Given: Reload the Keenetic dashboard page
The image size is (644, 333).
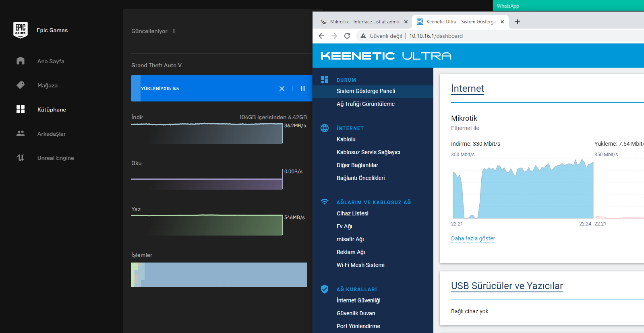Looking at the screenshot, I should 347,36.
